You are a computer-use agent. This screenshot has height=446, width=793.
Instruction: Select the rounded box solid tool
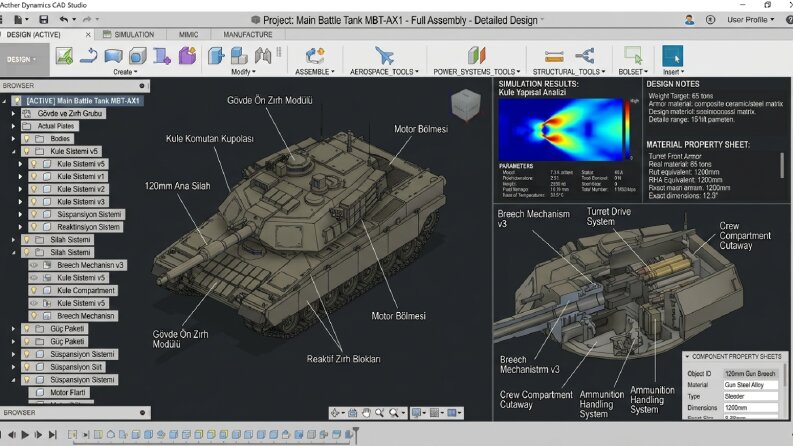[x=138, y=56]
